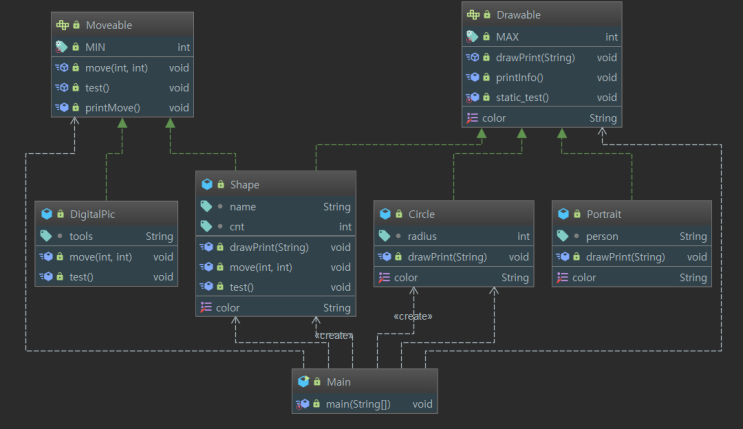Screen dimensions: 743x429
Task: Click the Portrait class icon
Action: click(563, 214)
